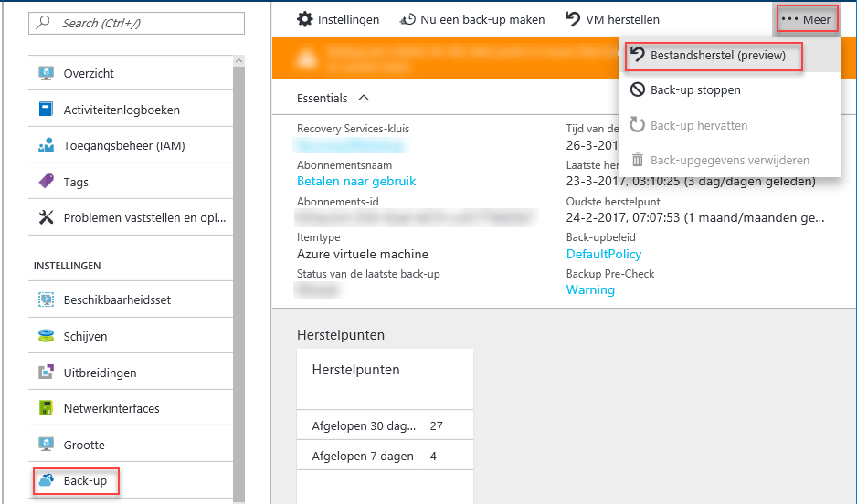Select the Afgelopen 30 dagen row
857x504 pixels.
pyautogui.click(x=385, y=425)
